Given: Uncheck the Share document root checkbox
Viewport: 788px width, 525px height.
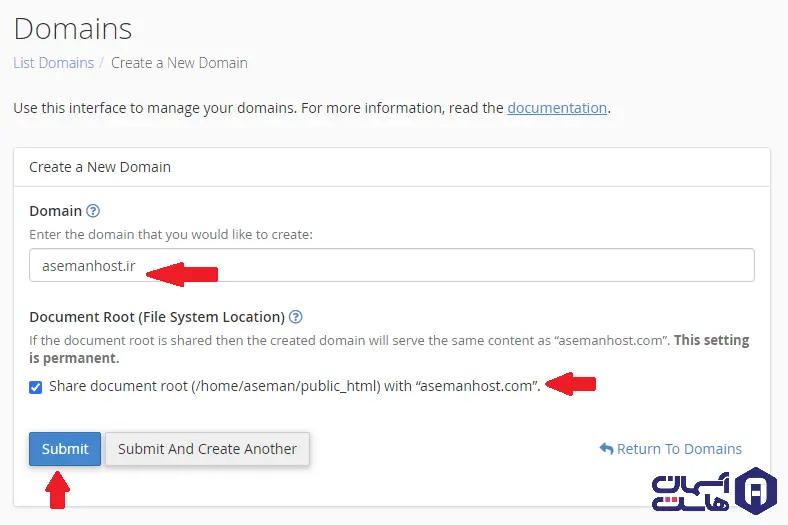Looking at the screenshot, I should [x=36, y=387].
